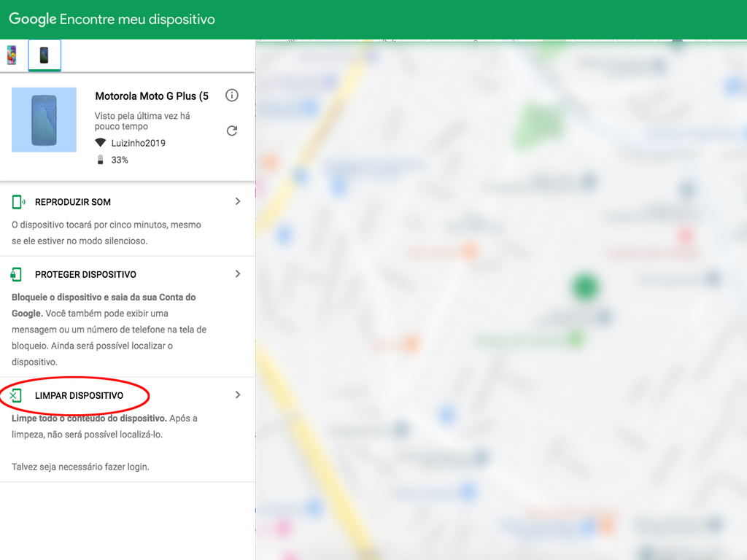The image size is (747, 560).
Task: Choose REPRODUZIR SOM to ring the device
Action: pos(73,202)
